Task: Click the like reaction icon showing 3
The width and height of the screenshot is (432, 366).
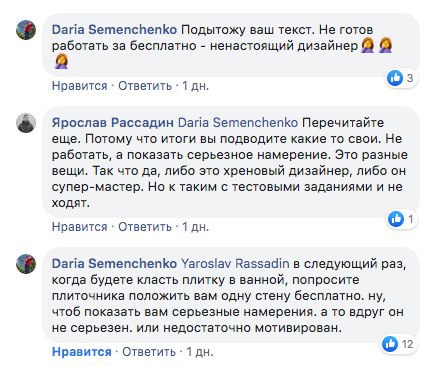Action: point(395,78)
